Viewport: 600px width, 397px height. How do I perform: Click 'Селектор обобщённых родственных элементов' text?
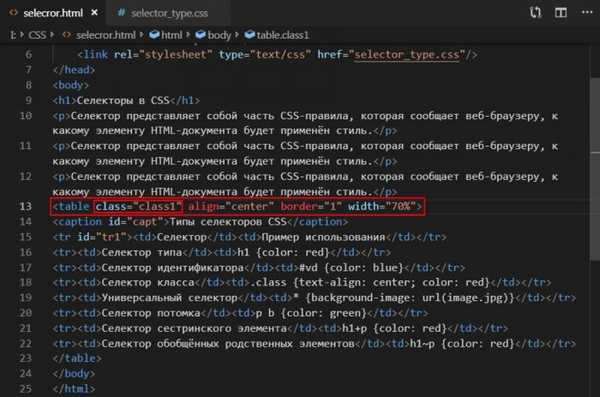(x=228, y=344)
